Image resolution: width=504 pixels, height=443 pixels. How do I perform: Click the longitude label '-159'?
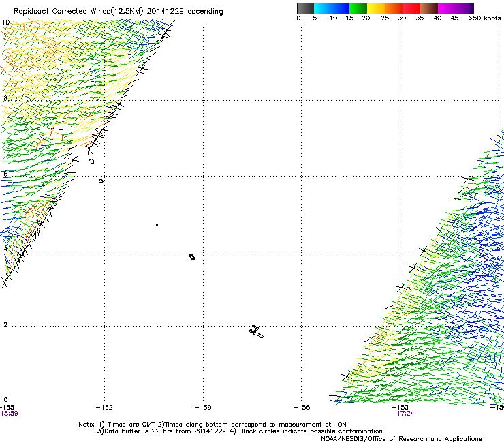pos(203,408)
